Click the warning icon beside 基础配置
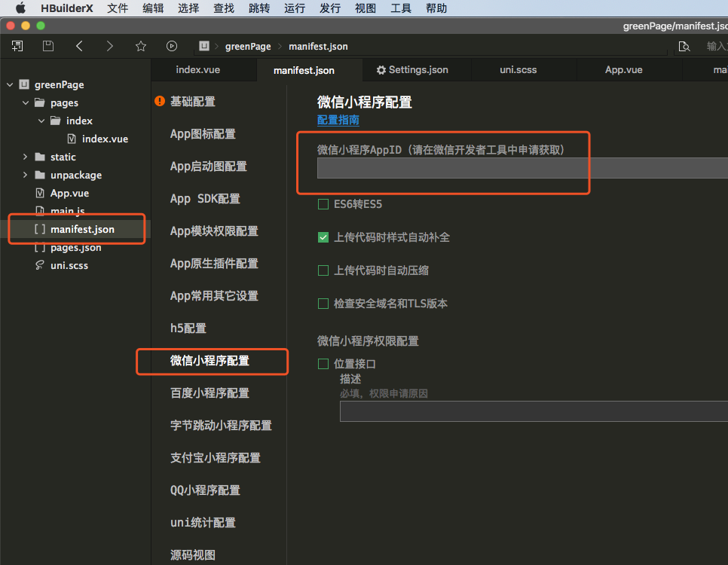The width and height of the screenshot is (728, 565). (160, 101)
